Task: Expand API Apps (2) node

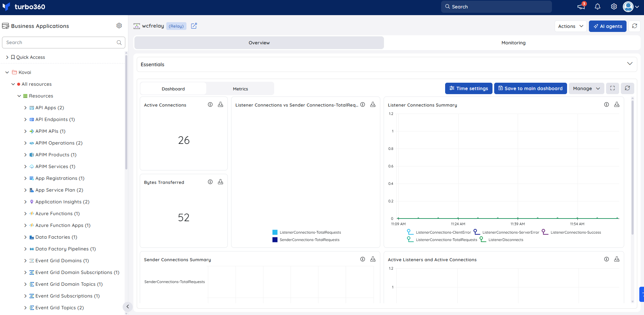Action: (x=25, y=108)
